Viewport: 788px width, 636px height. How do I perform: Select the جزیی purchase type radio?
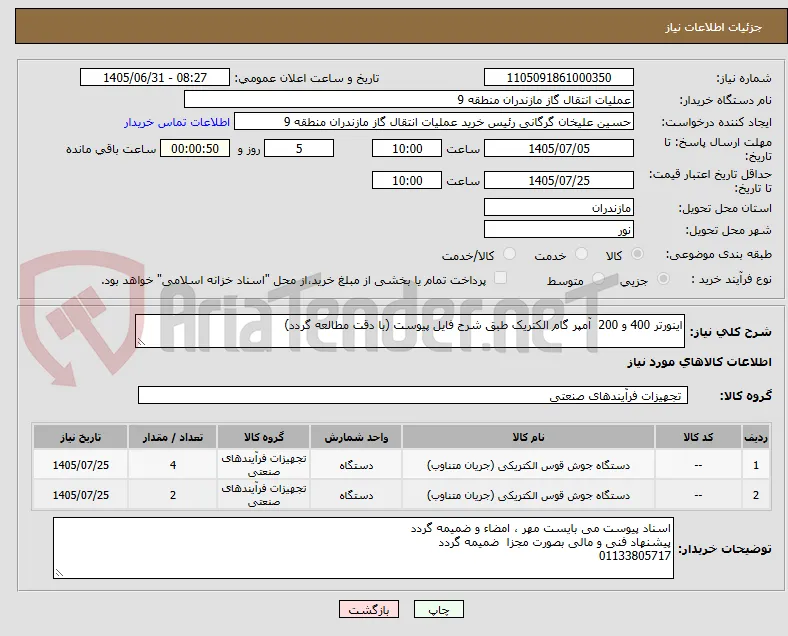click(x=663, y=279)
